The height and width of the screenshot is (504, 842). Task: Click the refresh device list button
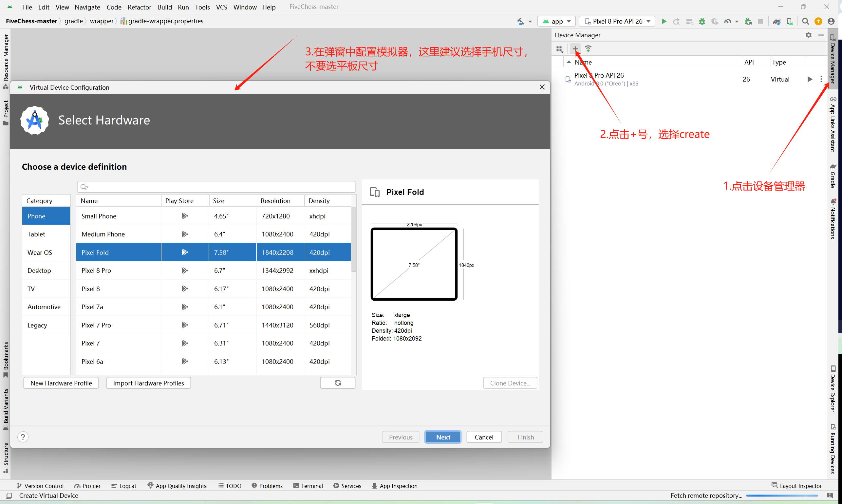pyautogui.click(x=338, y=383)
